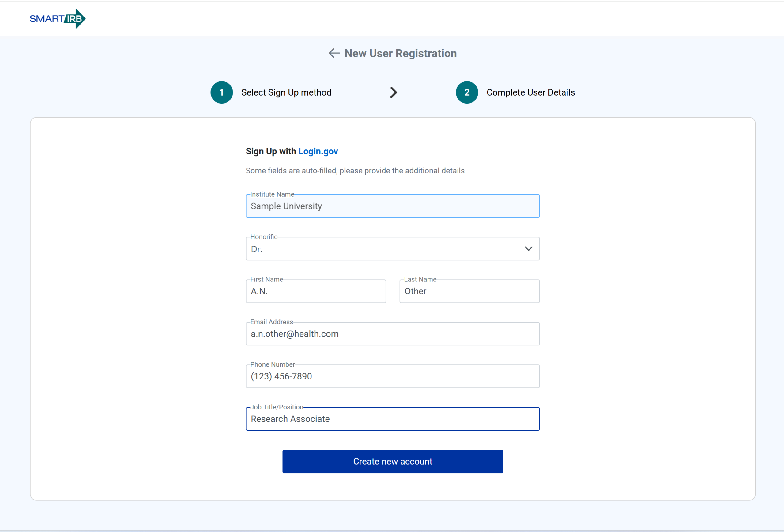Click the New User Registration heading
This screenshot has height=532, width=784.
pyautogui.click(x=401, y=53)
